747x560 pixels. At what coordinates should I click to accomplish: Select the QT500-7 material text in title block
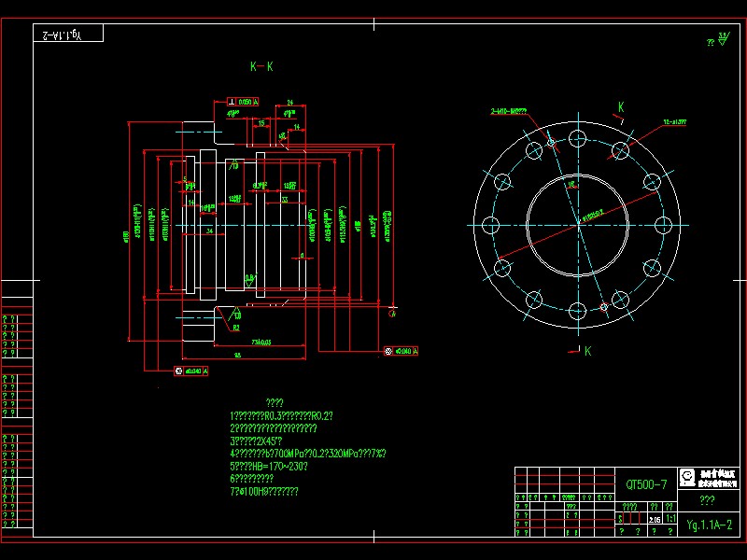tap(647, 484)
